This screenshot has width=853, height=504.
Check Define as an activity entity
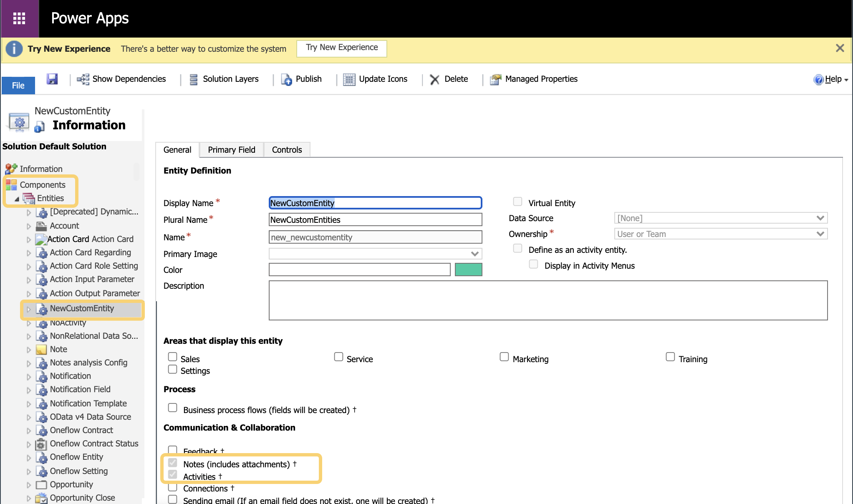(517, 248)
